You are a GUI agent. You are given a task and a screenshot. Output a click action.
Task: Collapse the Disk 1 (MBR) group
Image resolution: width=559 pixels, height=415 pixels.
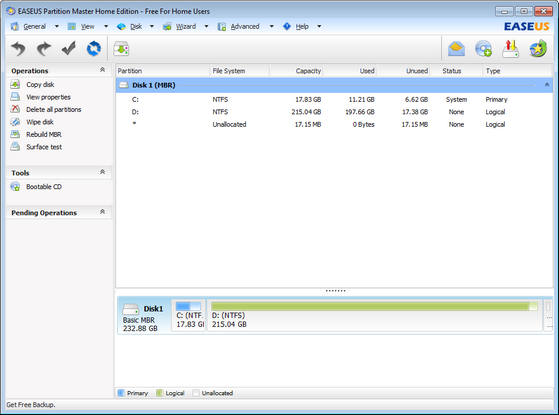pyautogui.click(x=547, y=85)
